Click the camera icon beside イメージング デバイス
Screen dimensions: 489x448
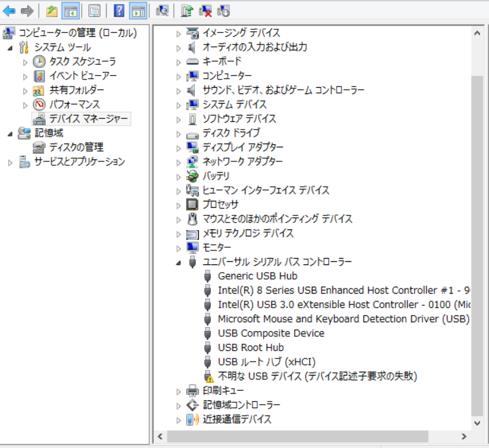[192, 33]
